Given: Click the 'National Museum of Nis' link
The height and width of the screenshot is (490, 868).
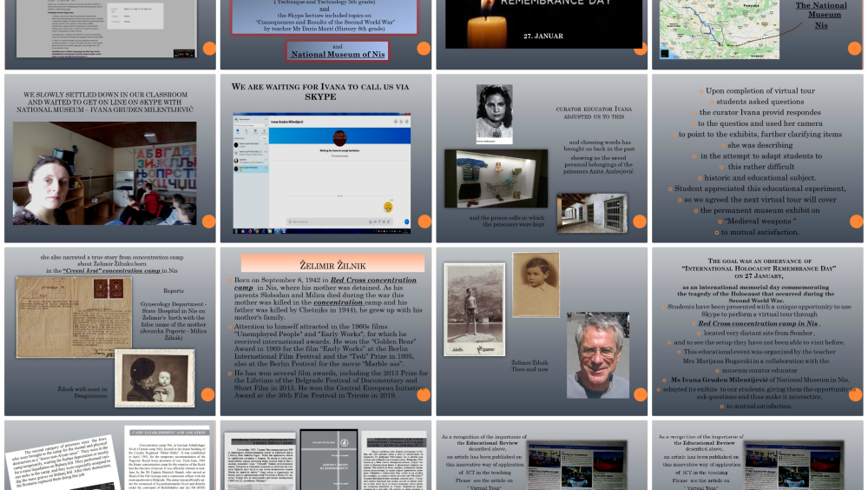Looking at the screenshot, I should tap(338, 55).
